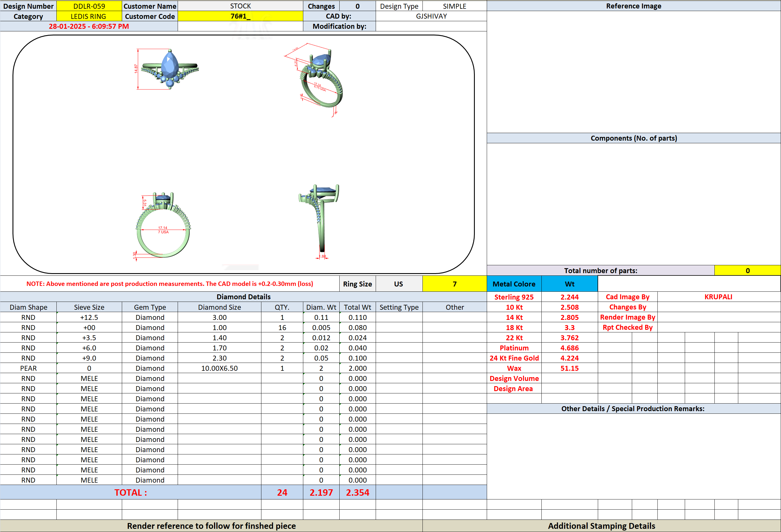This screenshot has height=532, width=781.
Task: Click diamond size 3.00 cell
Action: [220, 318]
